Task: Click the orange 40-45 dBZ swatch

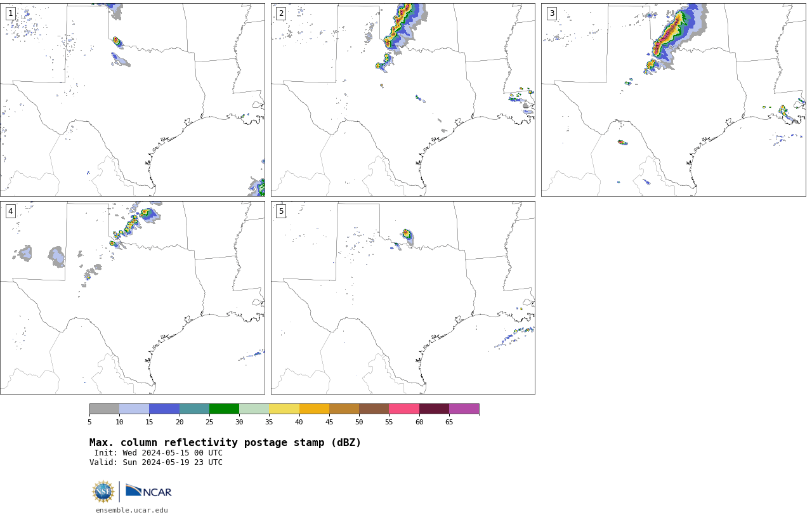Action: tap(314, 409)
